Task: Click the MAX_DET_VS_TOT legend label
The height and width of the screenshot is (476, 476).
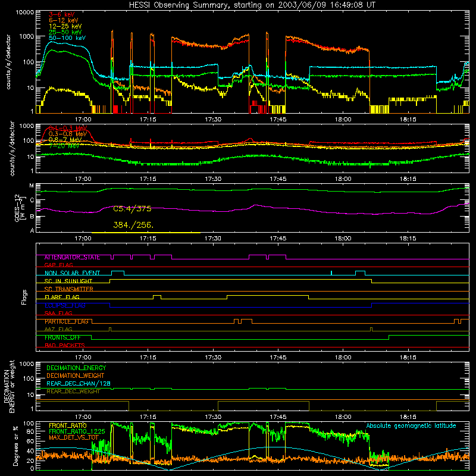Action: (74, 437)
